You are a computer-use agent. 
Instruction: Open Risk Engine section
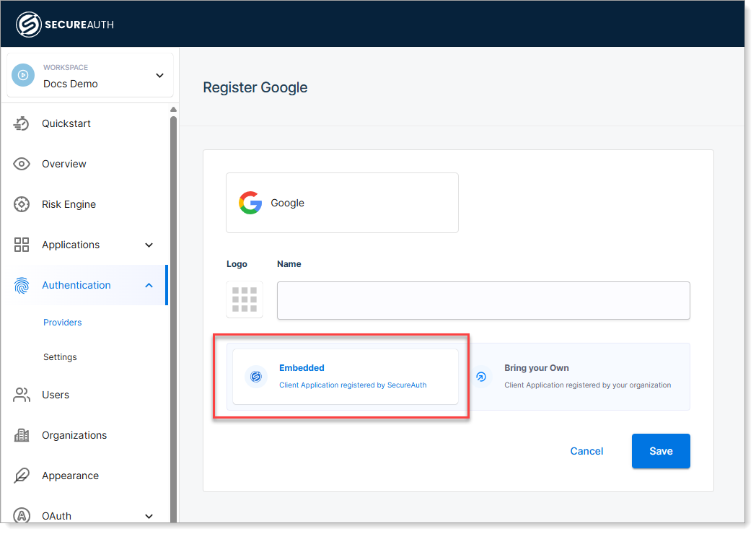(69, 204)
